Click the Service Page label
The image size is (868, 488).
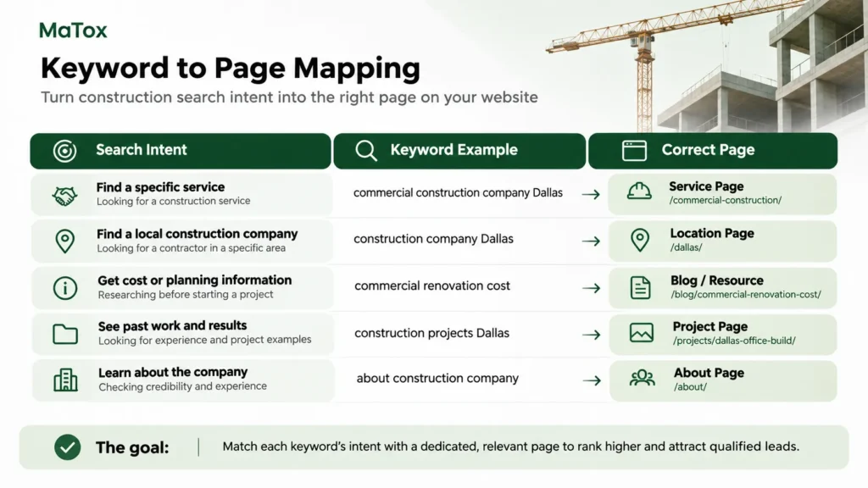pos(706,186)
